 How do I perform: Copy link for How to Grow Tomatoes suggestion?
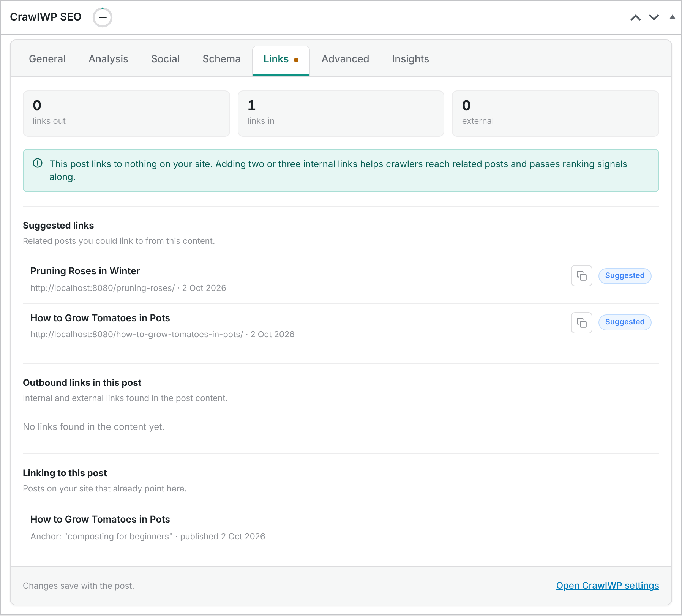click(581, 323)
